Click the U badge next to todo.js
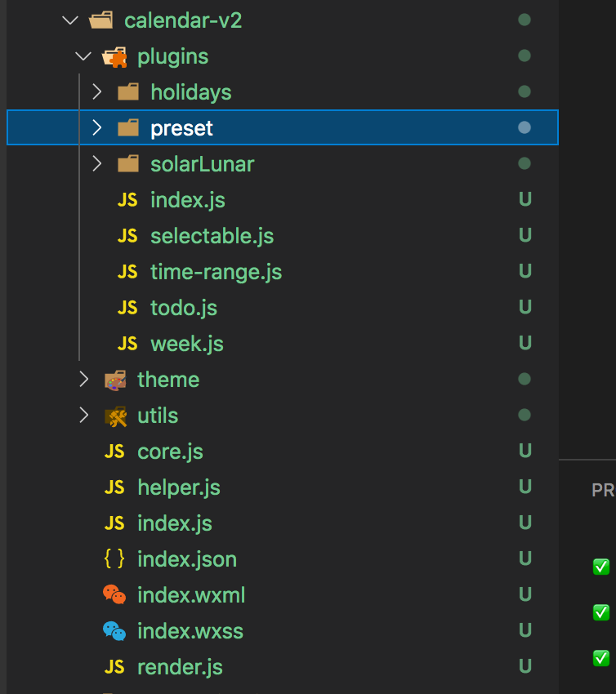The width and height of the screenshot is (616, 694). 524,307
